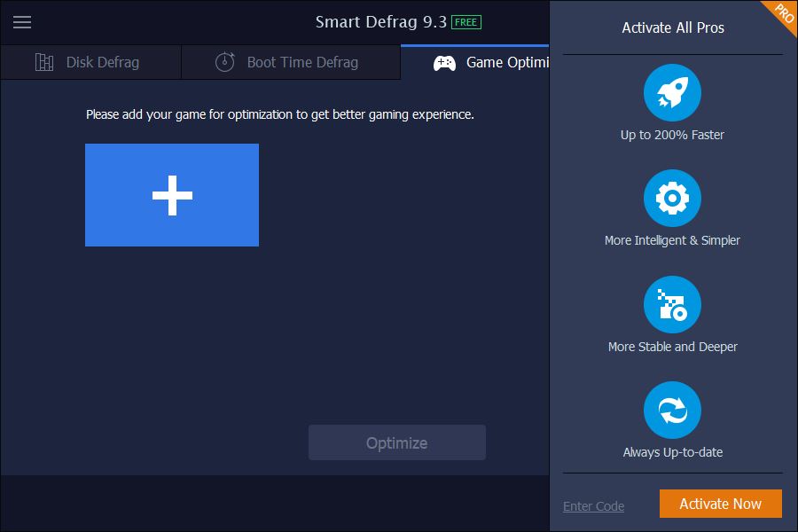The height and width of the screenshot is (532, 798).
Task: Click the Disk Defrag tab icon
Action: pos(44,62)
